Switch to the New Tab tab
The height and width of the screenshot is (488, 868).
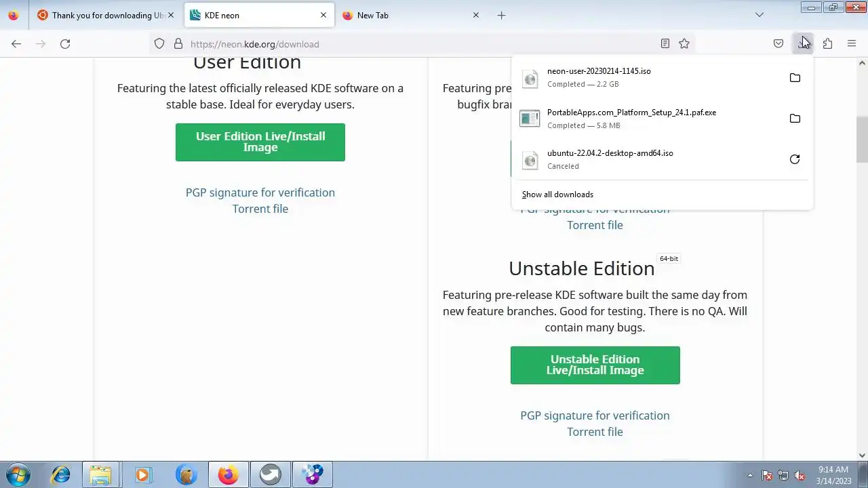[412, 15]
